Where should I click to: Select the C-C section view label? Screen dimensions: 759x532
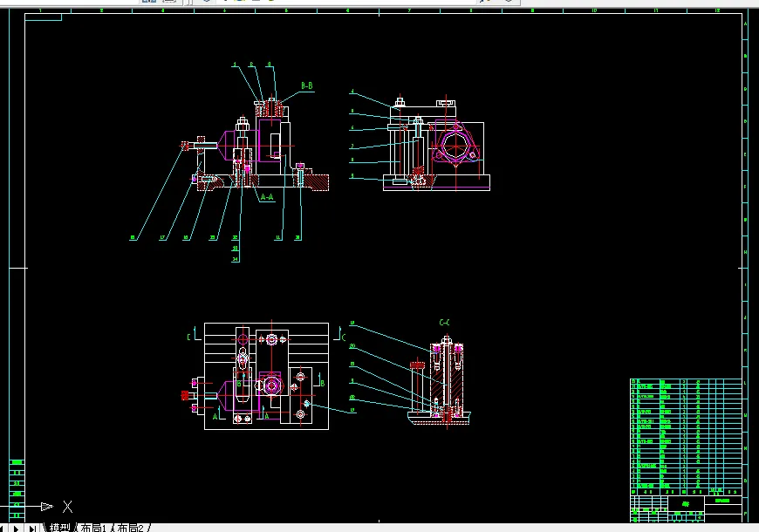point(444,323)
